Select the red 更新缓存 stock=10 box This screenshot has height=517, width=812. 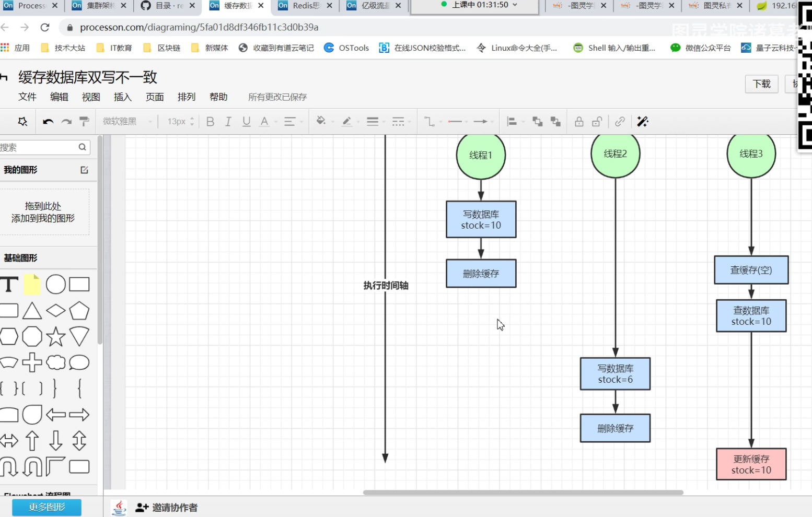click(751, 464)
